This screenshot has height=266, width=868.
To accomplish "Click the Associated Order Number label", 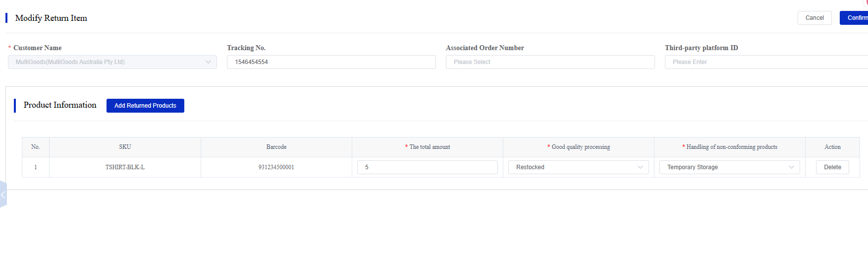I will (x=485, y=48).
